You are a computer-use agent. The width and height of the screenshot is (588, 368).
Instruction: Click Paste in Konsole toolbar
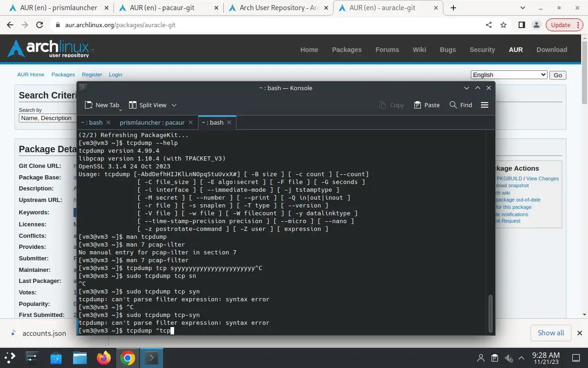(427, 105)
